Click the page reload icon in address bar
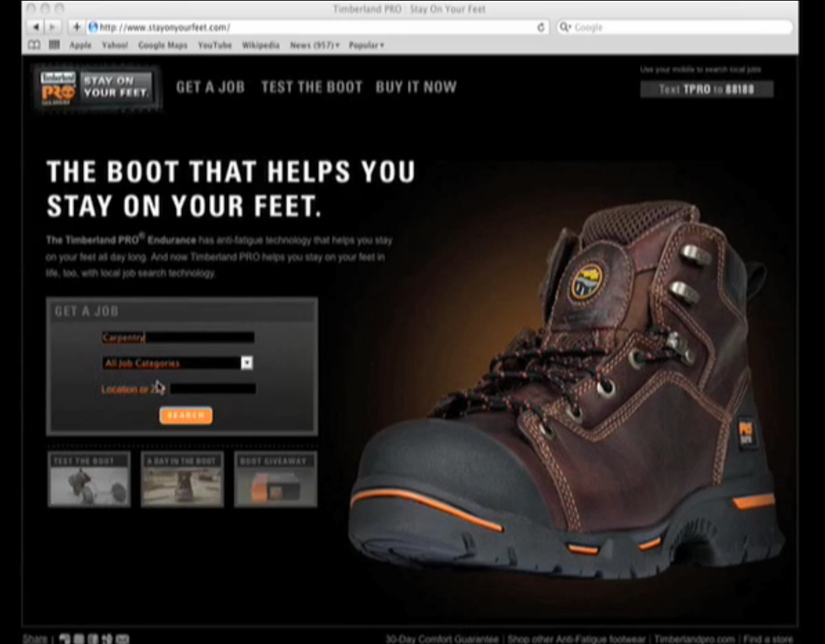 coord(541,27)
